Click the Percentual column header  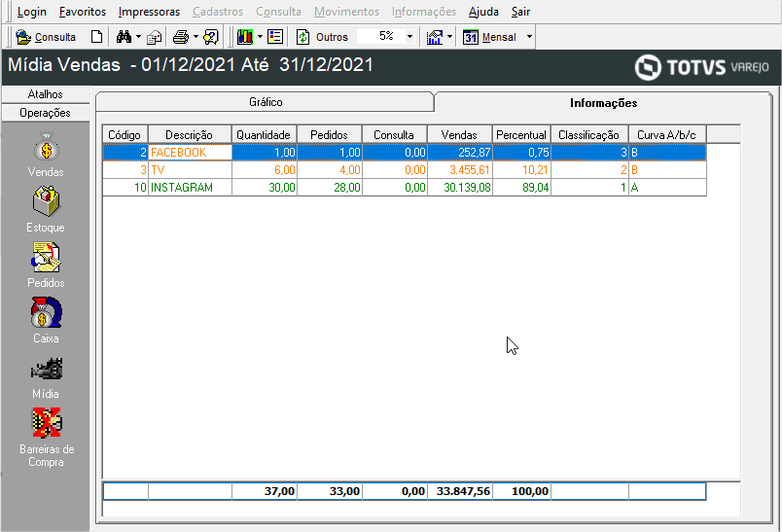[521, 134]
